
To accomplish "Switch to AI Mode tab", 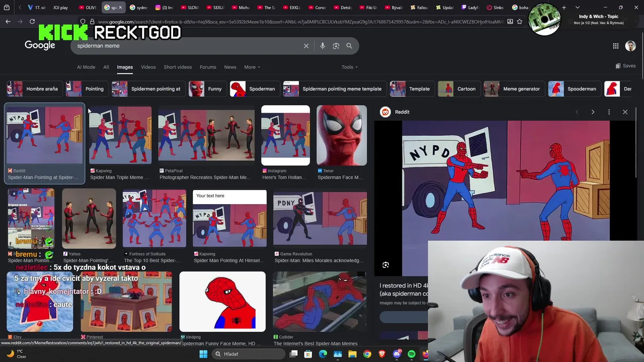I will tap(86, 67).
